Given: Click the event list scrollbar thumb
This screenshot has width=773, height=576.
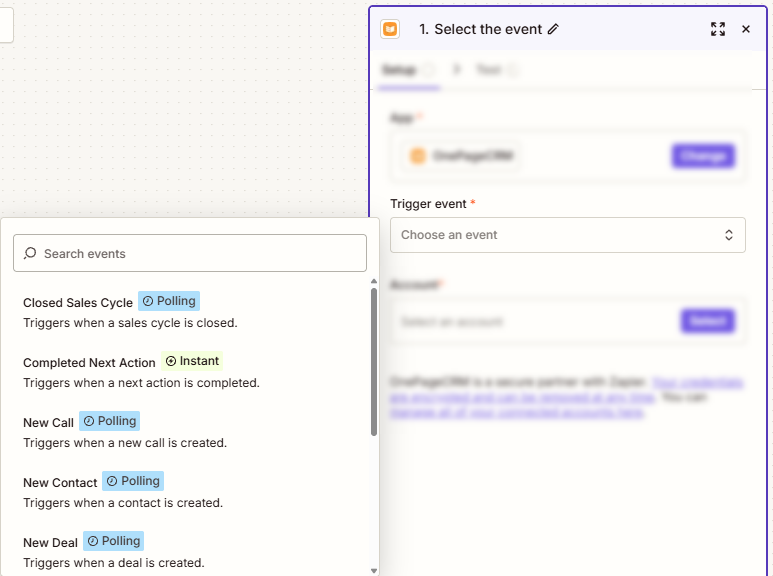Looking at the screenshot, I should coord(374,362).
